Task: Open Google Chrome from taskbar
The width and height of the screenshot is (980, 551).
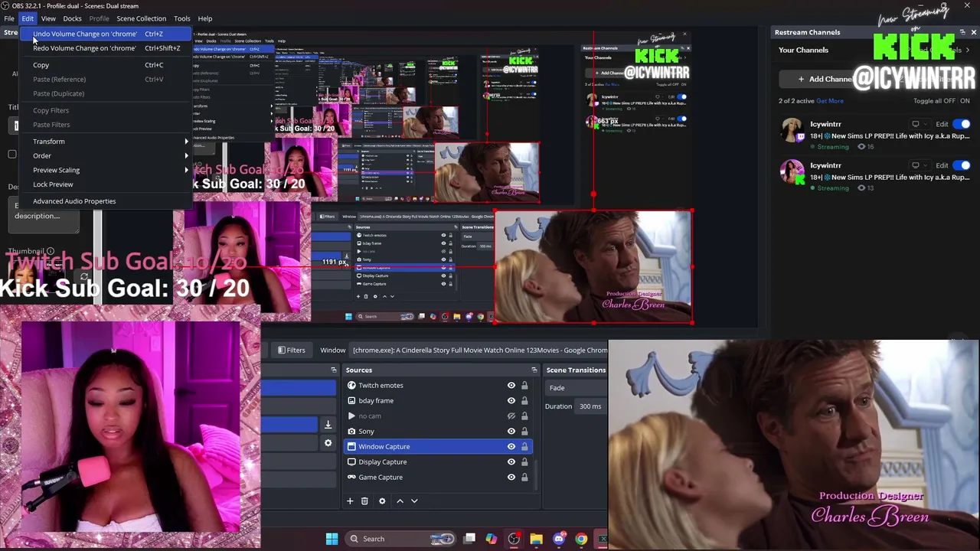Action: 581,539
